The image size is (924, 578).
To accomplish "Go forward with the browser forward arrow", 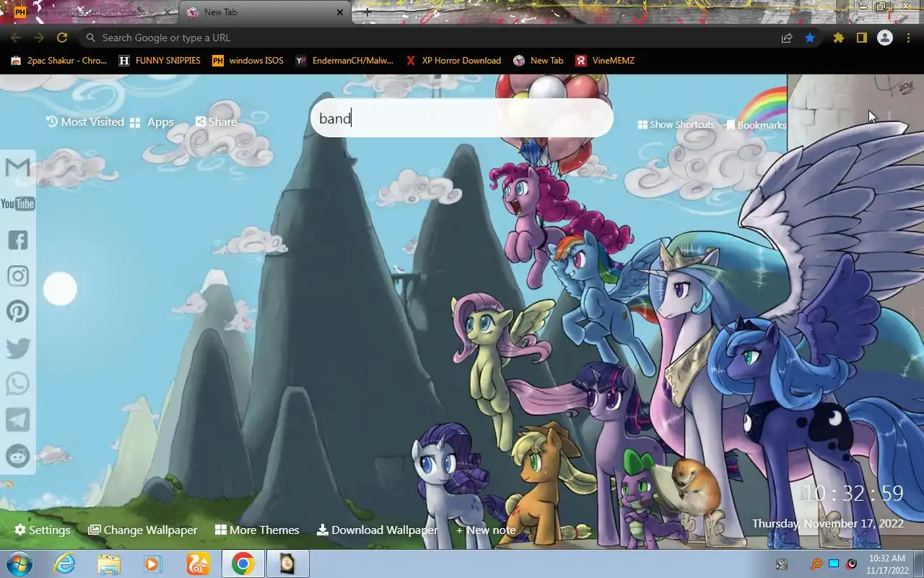I will click(39, 38).
